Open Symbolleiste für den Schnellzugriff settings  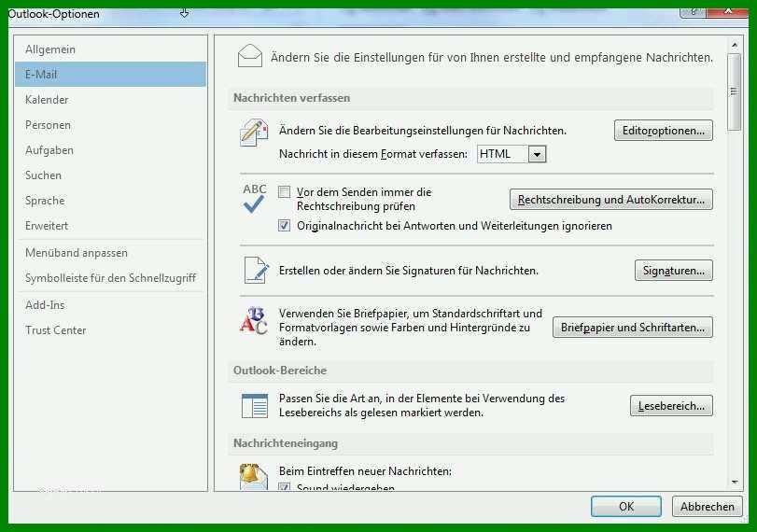[x=110, y=277]
